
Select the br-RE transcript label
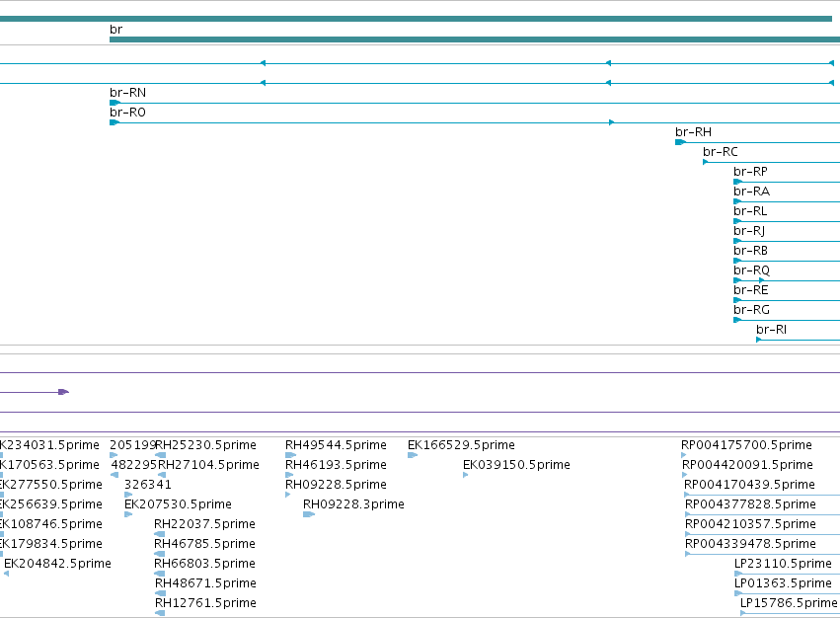point(750,290)
